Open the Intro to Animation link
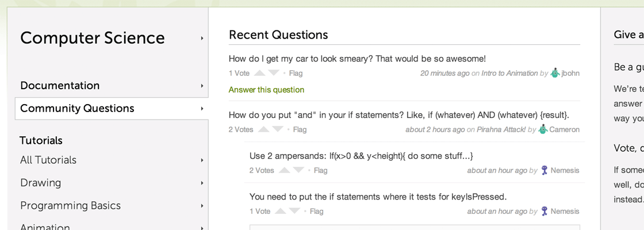 [x=509, y=73]
